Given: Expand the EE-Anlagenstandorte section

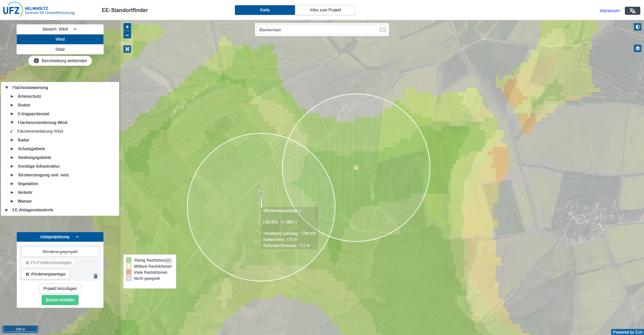Looking at the screenshot, I should point(7,210).
